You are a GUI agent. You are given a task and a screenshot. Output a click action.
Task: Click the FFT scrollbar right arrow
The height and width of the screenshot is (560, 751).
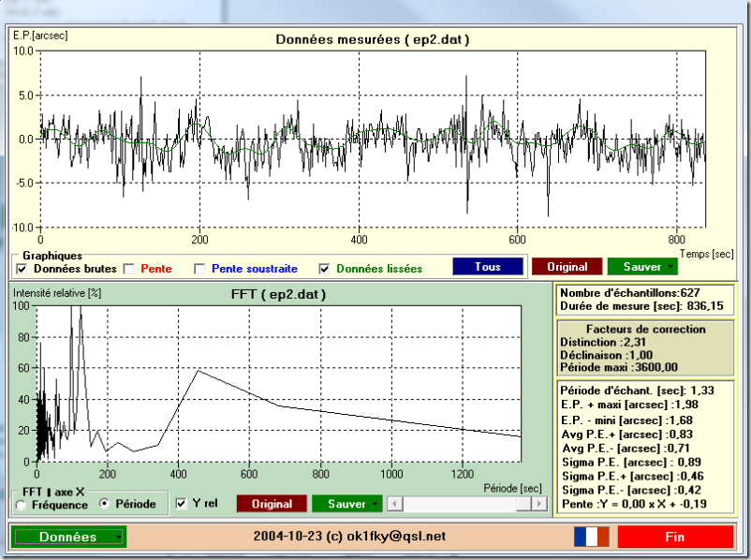tap(539, 504)
